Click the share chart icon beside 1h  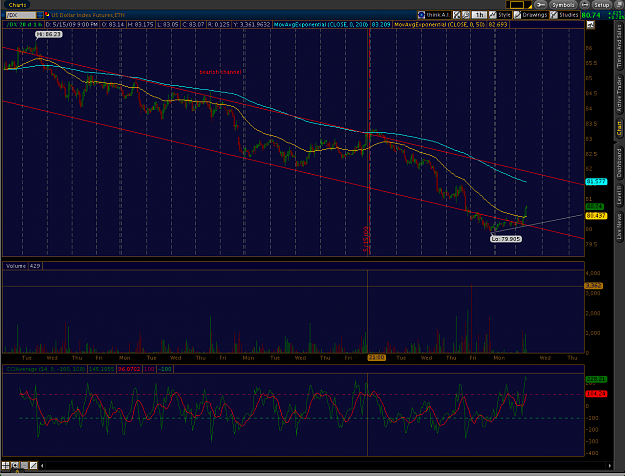click(x=466, y=15)
